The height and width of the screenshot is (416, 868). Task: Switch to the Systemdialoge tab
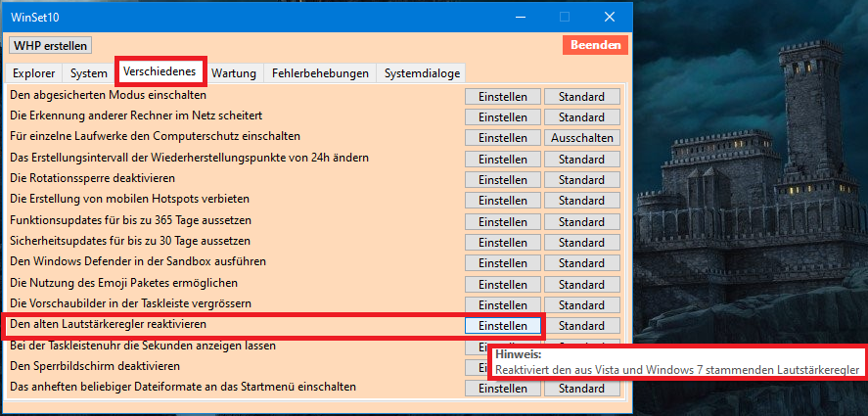[422, 73]
